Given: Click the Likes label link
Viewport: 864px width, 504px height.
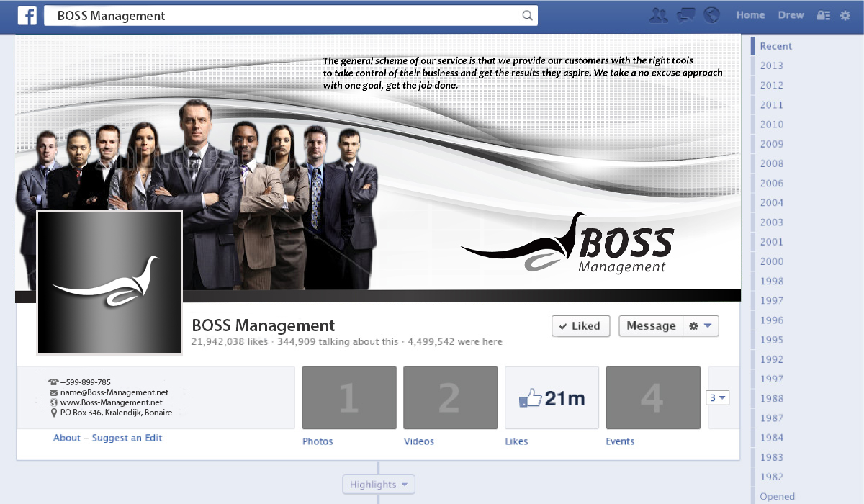Looking at the screenshot, I should tap(516, 441).
